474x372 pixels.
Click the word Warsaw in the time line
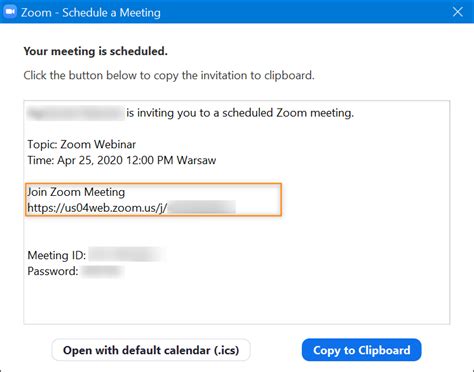point(196,160)
